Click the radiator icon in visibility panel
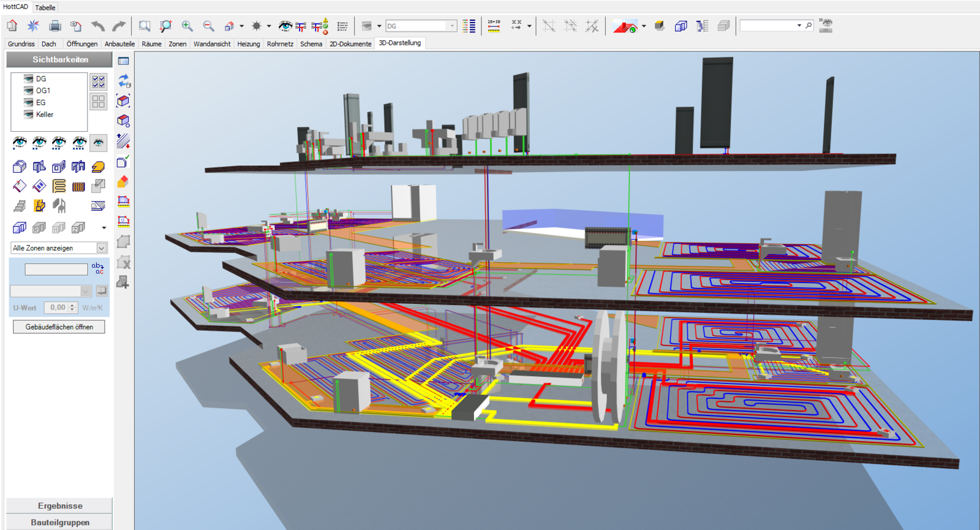The width and height of the screenshot is (980, 530). (x=78, y=186)
